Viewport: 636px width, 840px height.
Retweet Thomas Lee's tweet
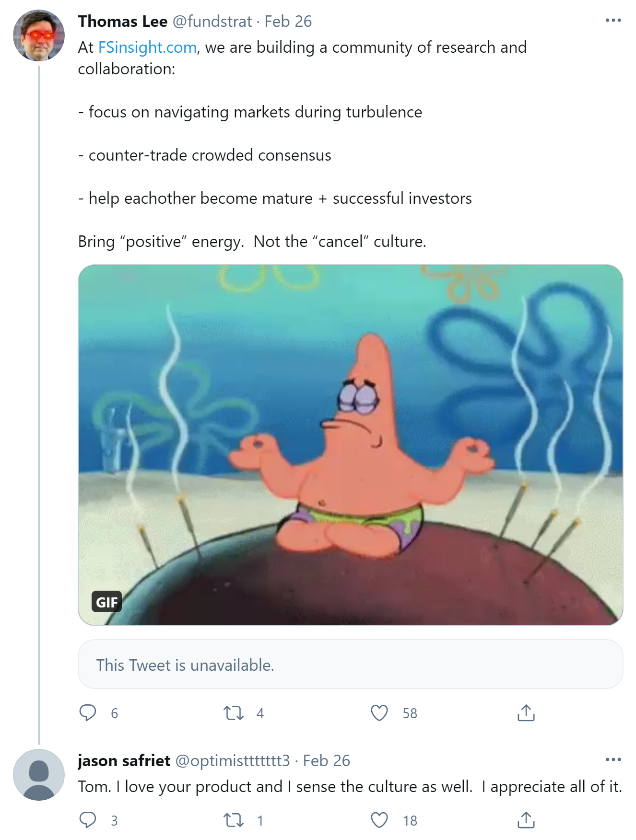tap(234, 713)
